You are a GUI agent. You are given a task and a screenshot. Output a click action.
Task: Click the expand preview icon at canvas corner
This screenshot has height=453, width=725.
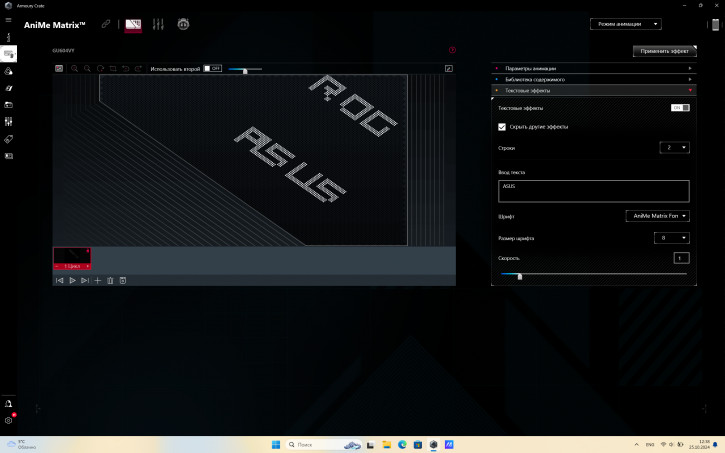[449, 68]
